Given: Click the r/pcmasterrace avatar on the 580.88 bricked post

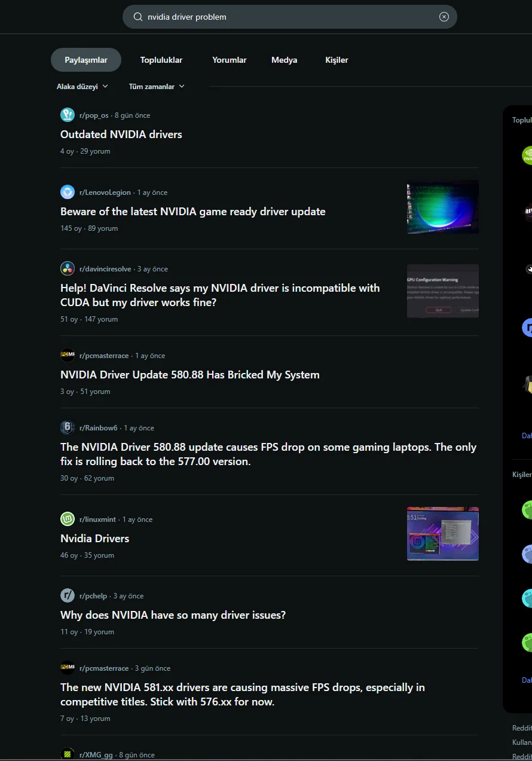Looking at the screenshot, I should click(68, 355).
